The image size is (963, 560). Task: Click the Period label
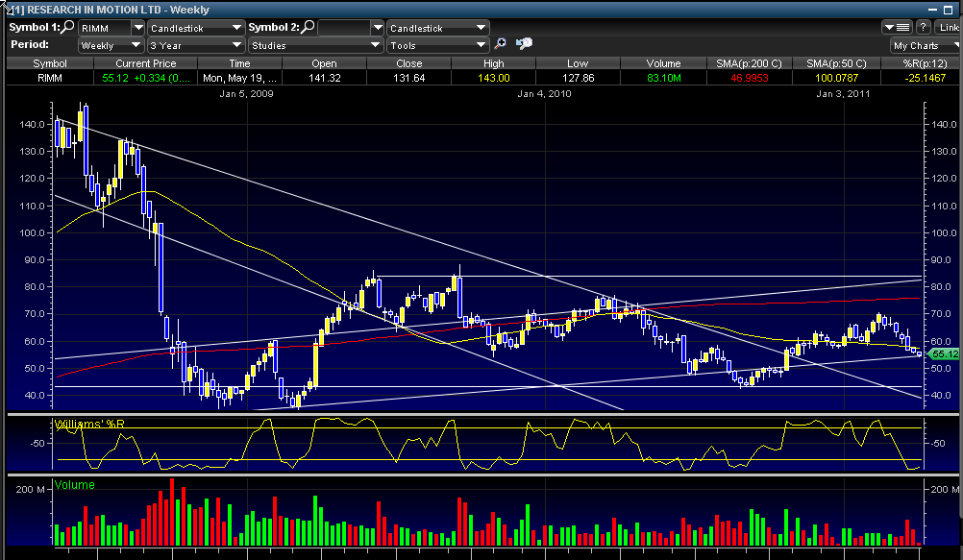tap(30, 44)
